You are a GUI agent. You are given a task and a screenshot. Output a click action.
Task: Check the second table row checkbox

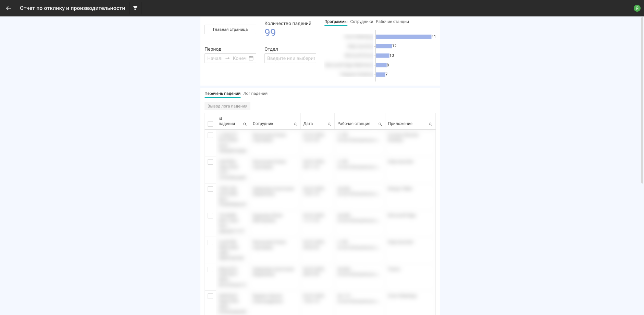[x=210, y=162]
